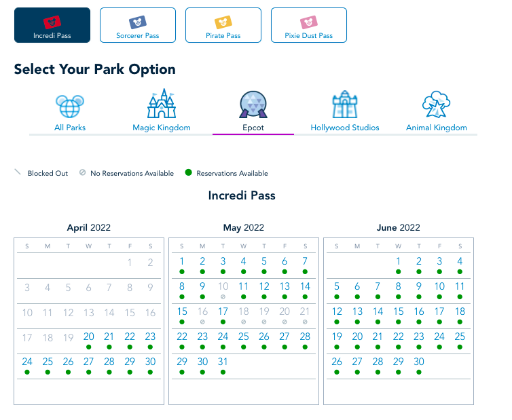Pick April 30 in the calendar
Image resolution: width=512 pixels, height=420 pixels.
150,362
